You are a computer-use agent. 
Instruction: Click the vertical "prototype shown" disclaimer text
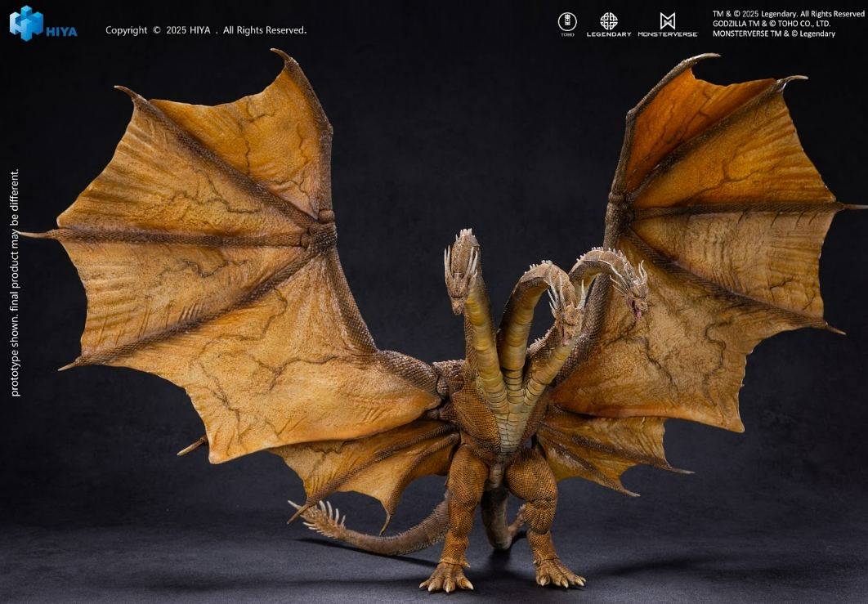coord(15,282)
